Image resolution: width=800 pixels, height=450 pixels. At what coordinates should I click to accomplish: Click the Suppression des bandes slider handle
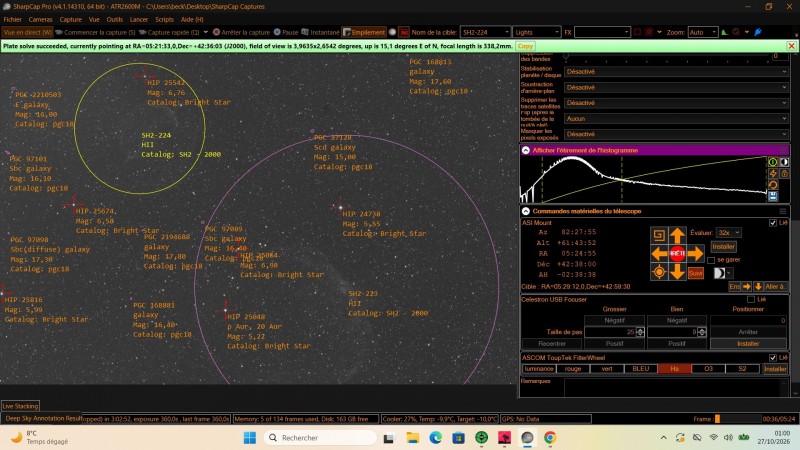[566, 56]
